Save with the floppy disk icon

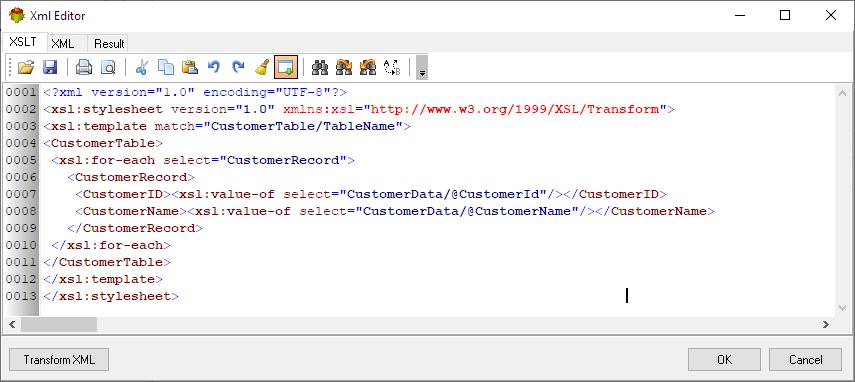tap(50, 68)
